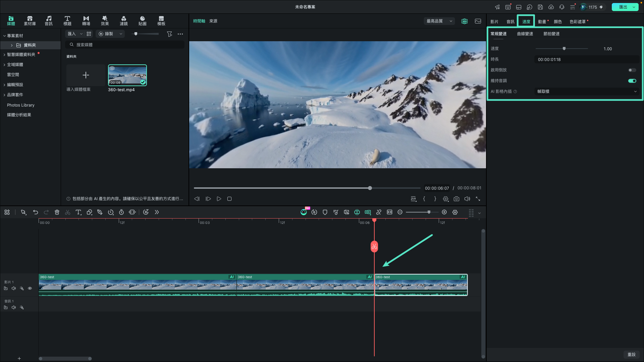
Task: Open the 匯入 import dropdown
Action: tap(75, 34)
